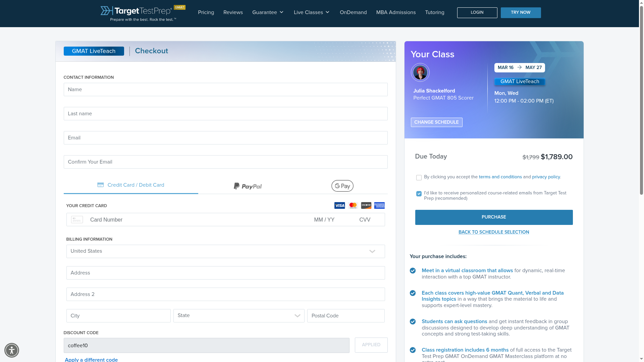
Task: Click the Card Number input field
Action: click(198, 220)
